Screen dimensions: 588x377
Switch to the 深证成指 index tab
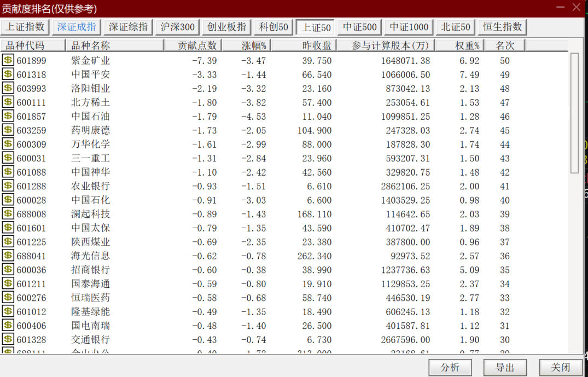click(77, 27)
